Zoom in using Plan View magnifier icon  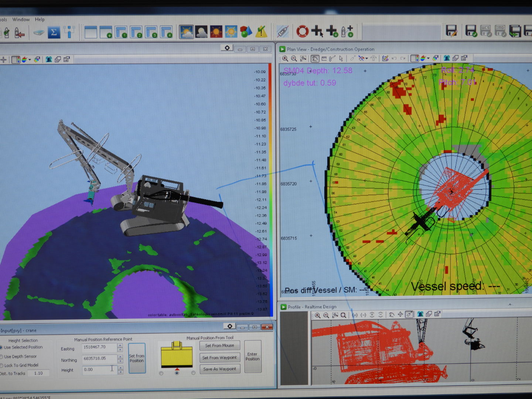coord(285,58)
